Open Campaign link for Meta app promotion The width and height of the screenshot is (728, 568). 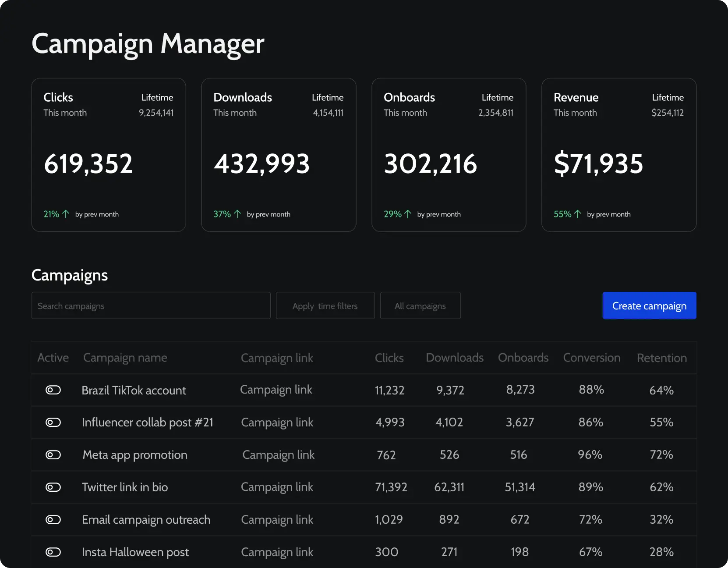(278, 454)
